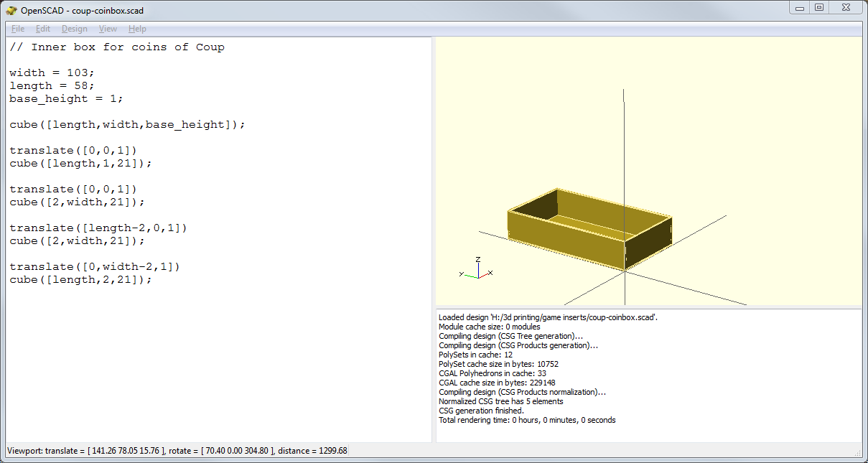Click 'PolySet cache size in bytes: 10752' line
This screenshot has width=868, height=463.
coord(498,364)
